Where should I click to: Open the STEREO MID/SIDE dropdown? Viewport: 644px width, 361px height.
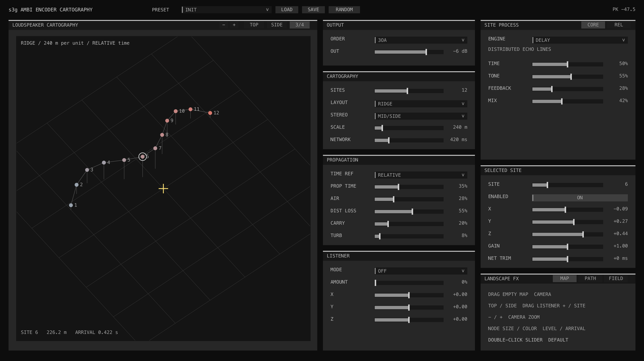(x=421, y=116)
